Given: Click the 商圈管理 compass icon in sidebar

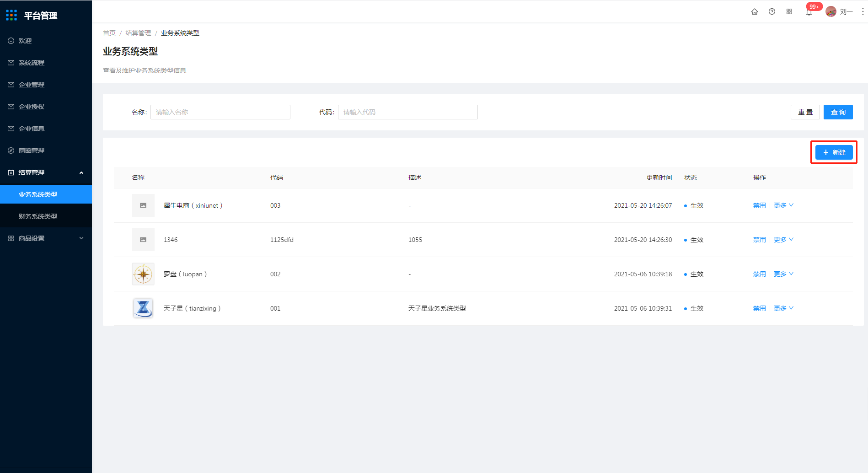Looking at the screenshot, I should [x=11, y=150].
